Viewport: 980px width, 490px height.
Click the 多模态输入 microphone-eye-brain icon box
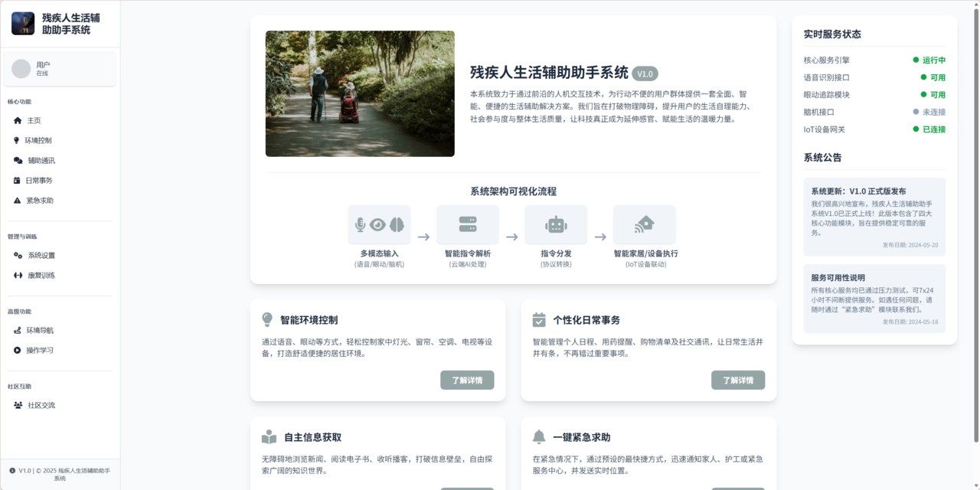click(x=379, y=224)
